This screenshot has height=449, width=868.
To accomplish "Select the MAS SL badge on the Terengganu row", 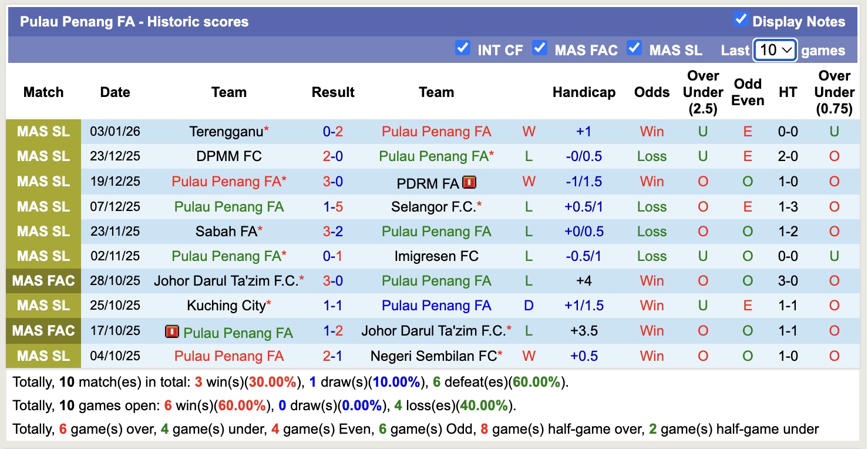I will click(x=43, y=132).
